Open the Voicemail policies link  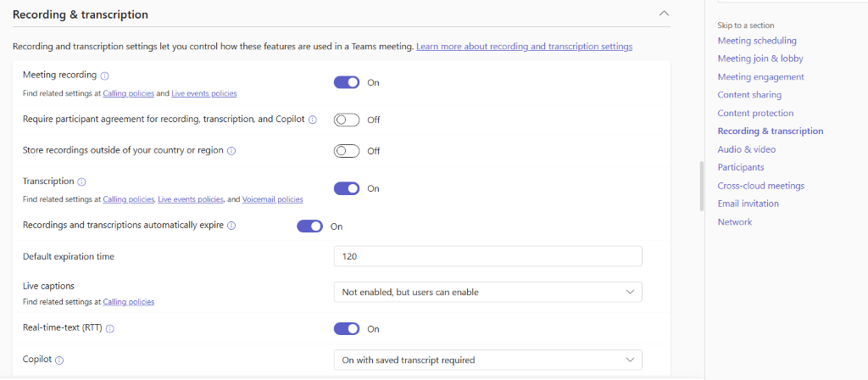272,198
